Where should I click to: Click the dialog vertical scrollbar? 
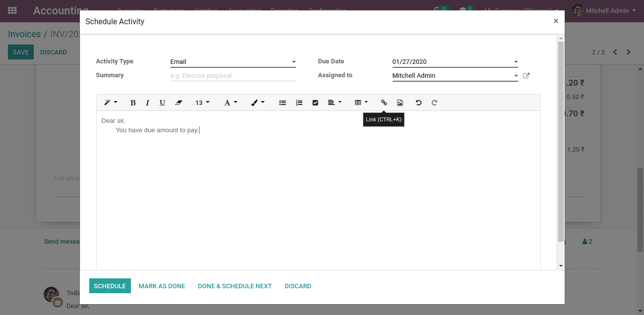561,141
